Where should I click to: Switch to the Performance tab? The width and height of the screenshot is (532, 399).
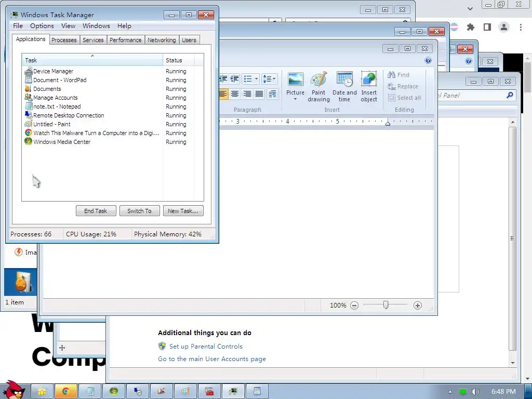[x=126, y=40]
